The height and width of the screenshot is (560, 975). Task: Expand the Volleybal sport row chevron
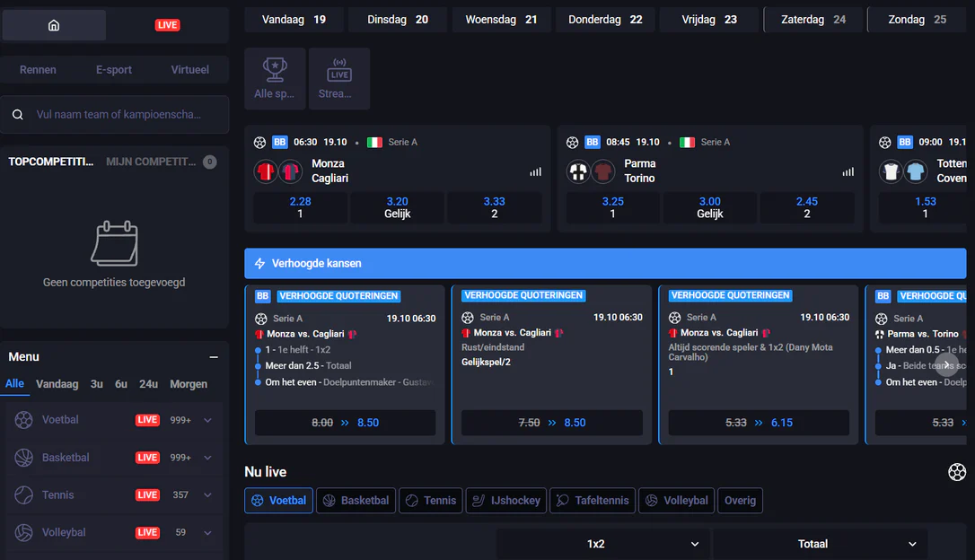click(x=207, y=533)
